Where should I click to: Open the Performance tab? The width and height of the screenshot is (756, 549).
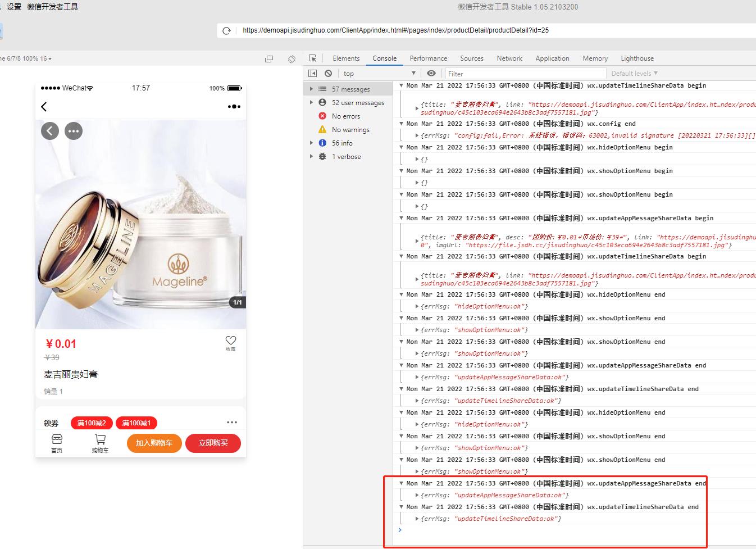429,58
